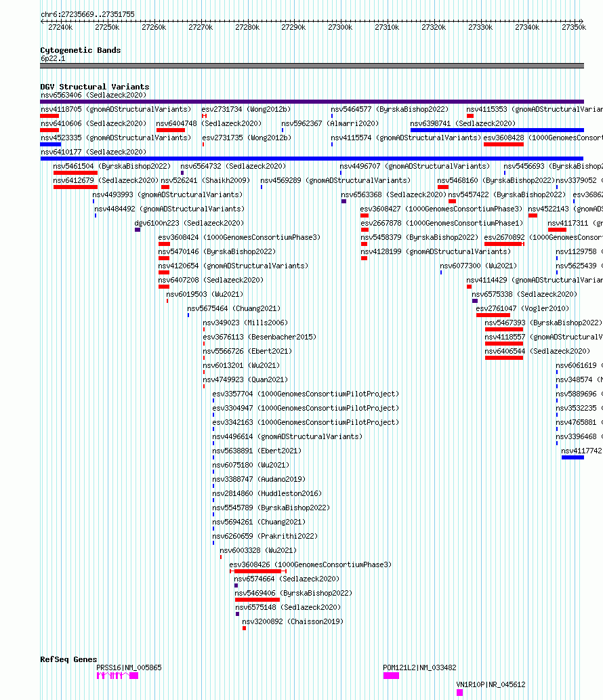603x700 pixels.
Task: Click the nsv4118705 gnomAD variant label
Action: point(116,109)
